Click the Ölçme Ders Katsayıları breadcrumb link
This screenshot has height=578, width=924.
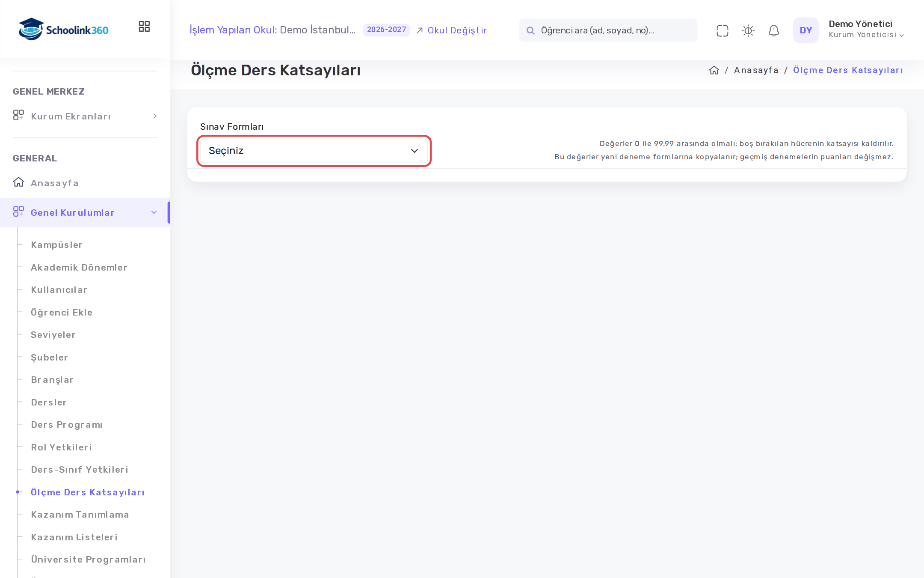pos(847,70)
